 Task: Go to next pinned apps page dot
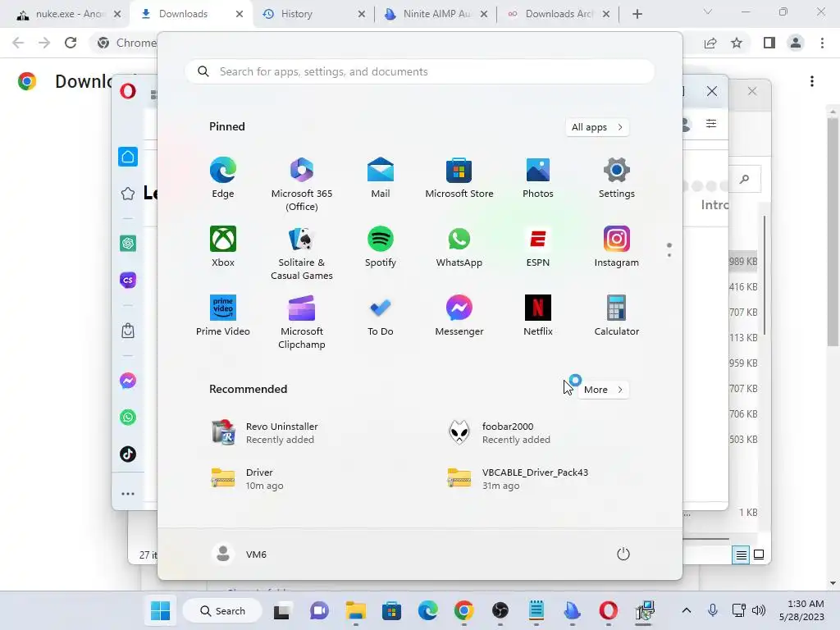(669, 255)
